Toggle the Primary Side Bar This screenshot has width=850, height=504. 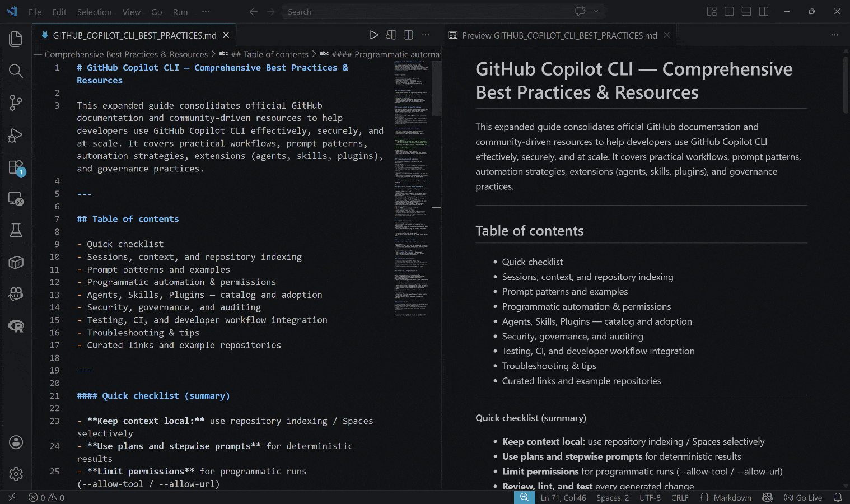coord(729,11)
